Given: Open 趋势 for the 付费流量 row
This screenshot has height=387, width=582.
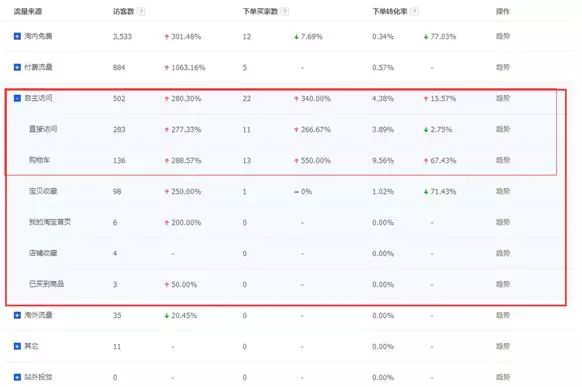Looking at the screenshot, I should coord(503,67).
